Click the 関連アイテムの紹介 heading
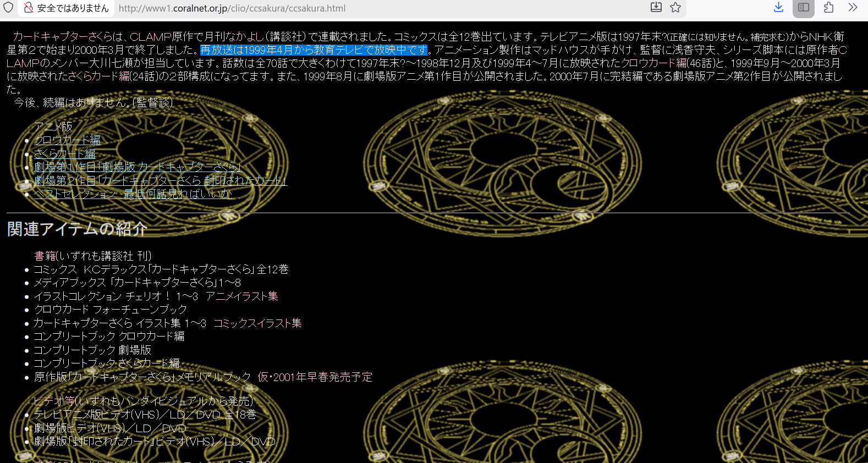This screenshot has width=868, height=463. pos(77,229)
